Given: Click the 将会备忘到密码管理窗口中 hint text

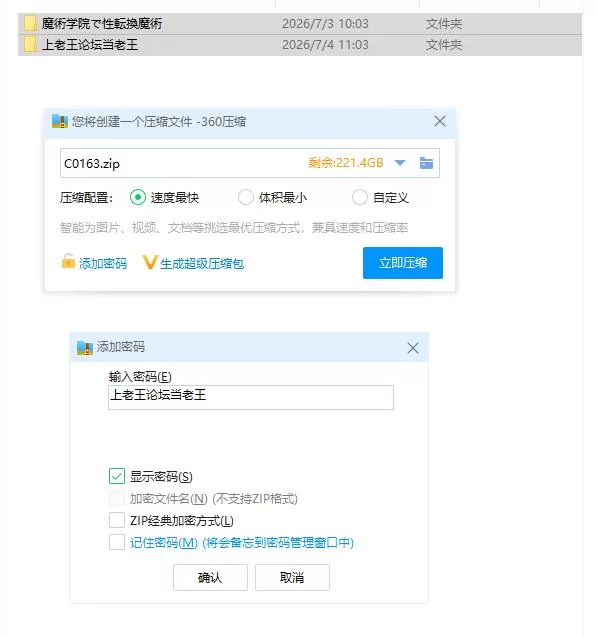Looking at the screenshot, I should 278,542.
